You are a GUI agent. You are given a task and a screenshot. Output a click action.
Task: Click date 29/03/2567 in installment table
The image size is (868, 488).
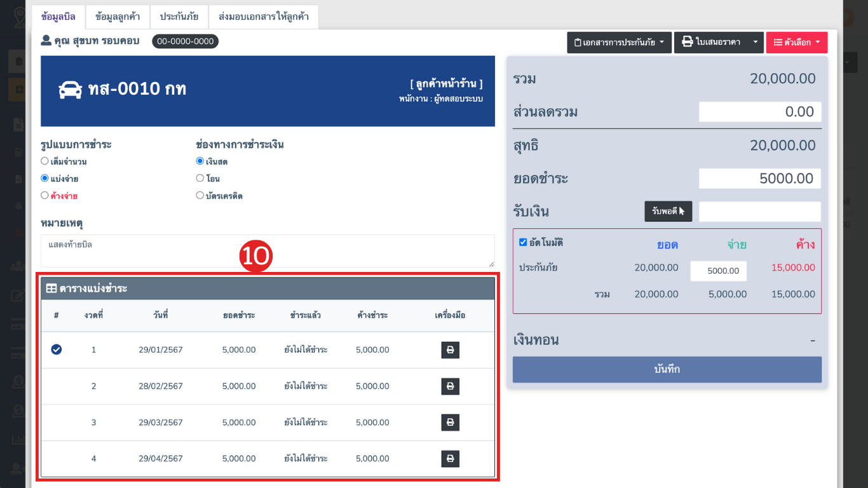point(161,423)
